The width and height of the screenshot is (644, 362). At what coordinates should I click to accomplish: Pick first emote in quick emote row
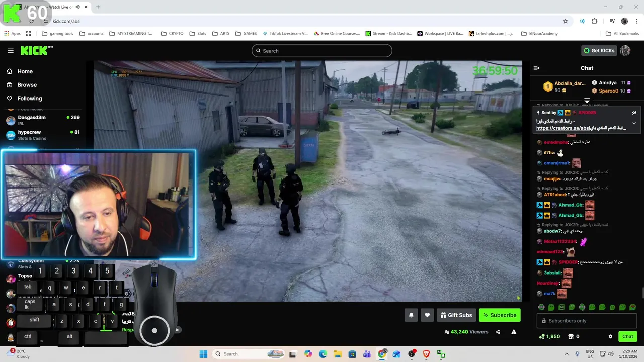[x=541, y=307]
